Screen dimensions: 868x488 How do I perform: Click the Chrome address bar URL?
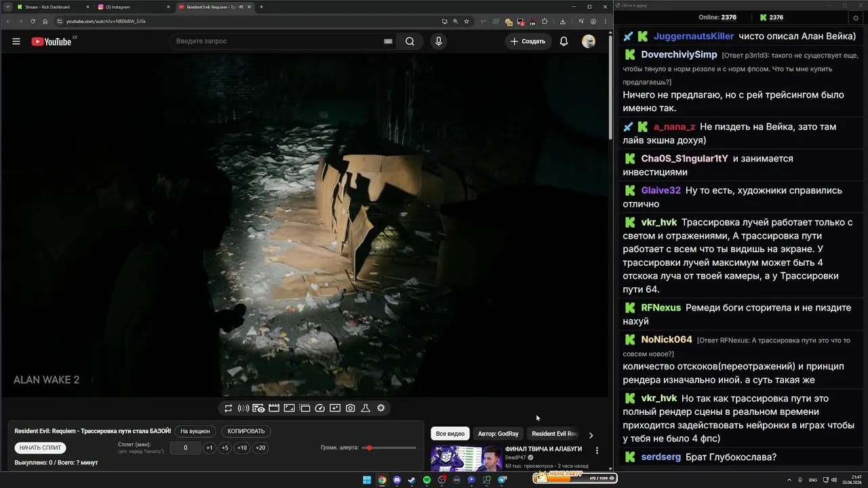(x=106, y=21)
